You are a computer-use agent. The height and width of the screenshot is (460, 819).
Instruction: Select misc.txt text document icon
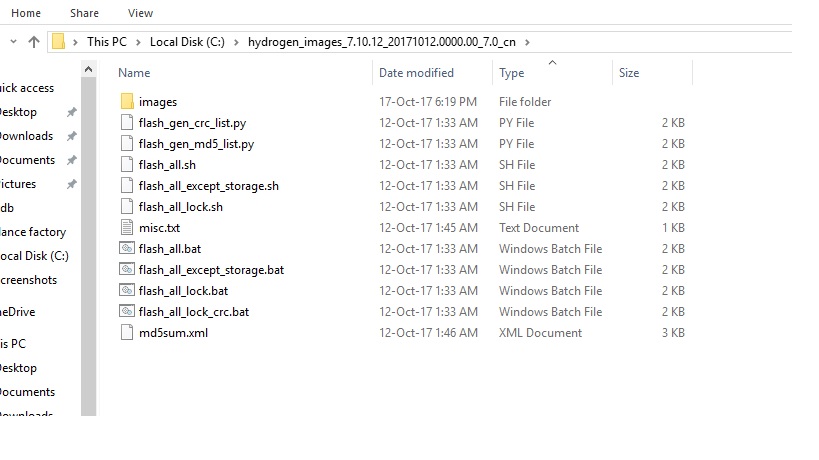(x=127, y=227)
